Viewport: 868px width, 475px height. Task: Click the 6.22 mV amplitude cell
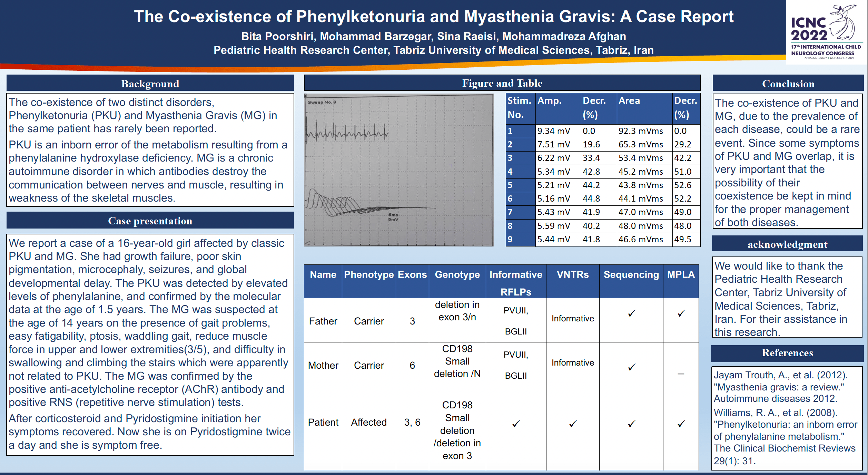(558, 158)
